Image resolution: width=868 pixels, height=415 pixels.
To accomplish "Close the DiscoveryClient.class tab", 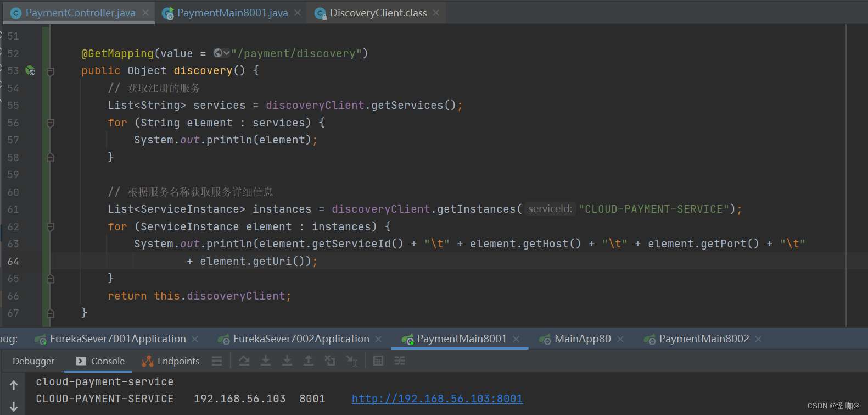I will point(436,13).
